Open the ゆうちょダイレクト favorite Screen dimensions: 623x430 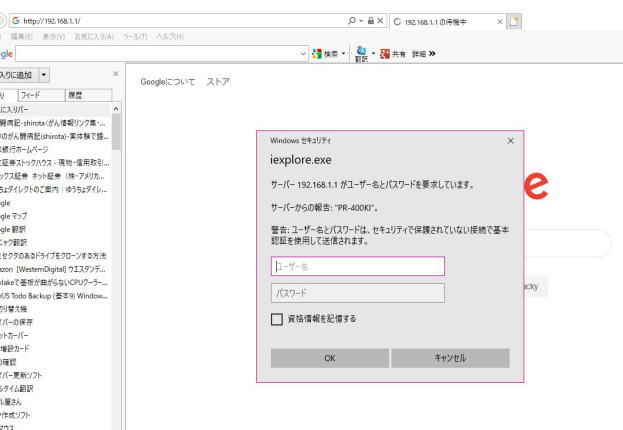point(54,189)
